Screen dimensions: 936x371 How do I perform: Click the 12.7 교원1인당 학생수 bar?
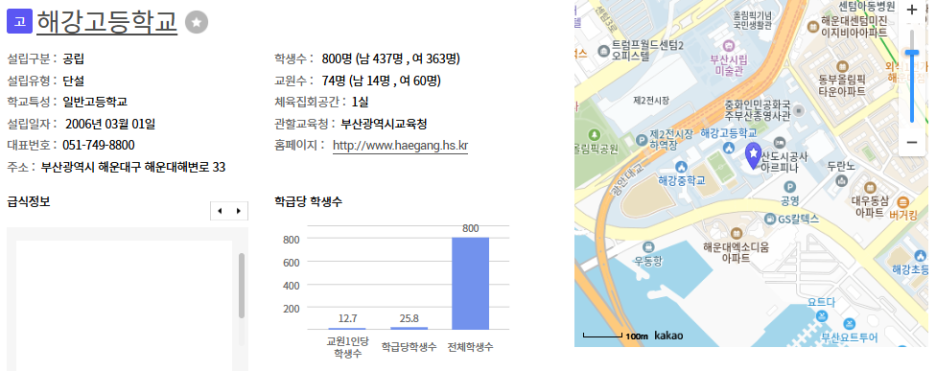tap(347, 329)
